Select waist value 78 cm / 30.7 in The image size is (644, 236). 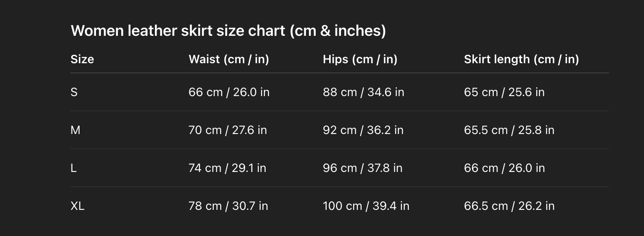tap(228, 206)
